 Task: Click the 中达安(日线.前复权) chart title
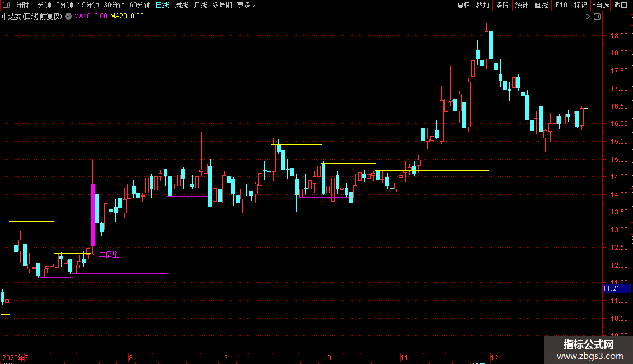point(32,16)
